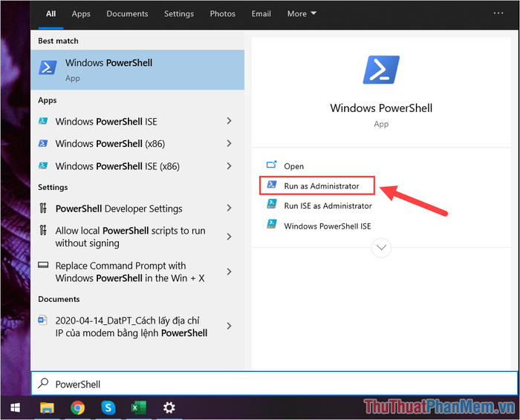Viewport: 520px width, 420px height.
Task: Select the Windows PowerShell best match
Action: pos(137,70)
